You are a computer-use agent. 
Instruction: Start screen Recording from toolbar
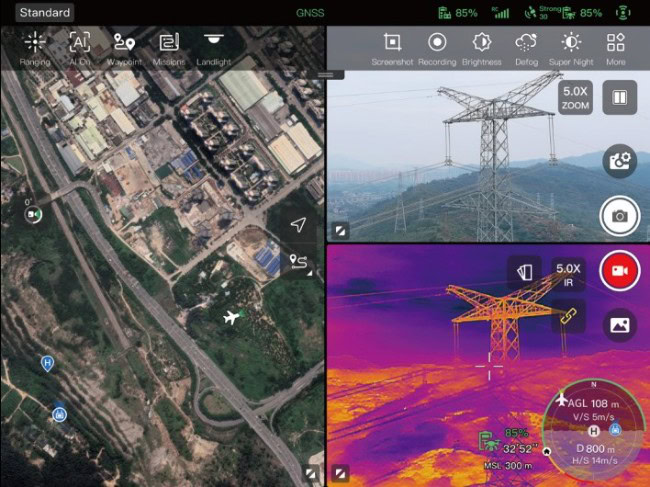click(x=437, y=49)
